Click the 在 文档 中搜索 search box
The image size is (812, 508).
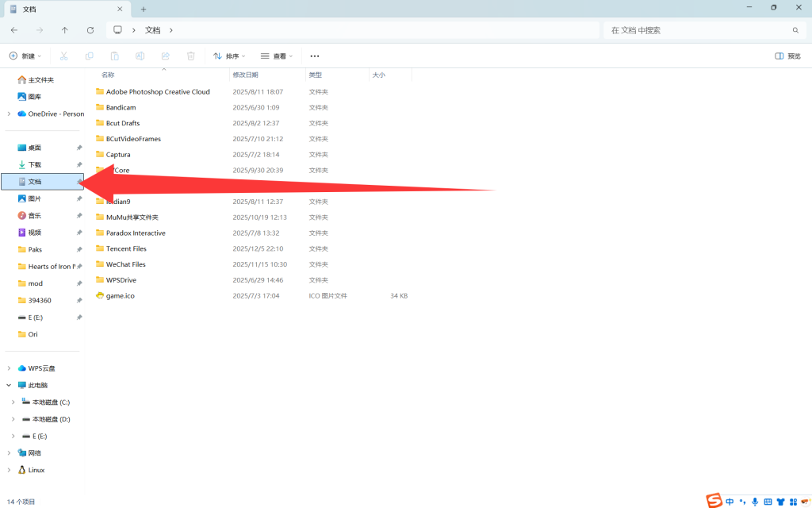click(698, 30)
